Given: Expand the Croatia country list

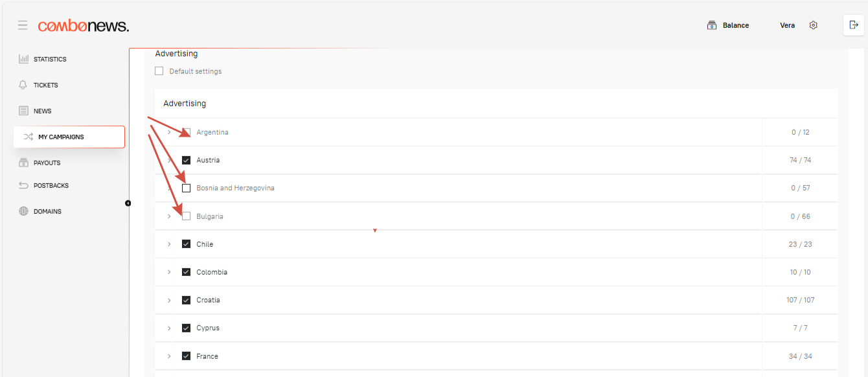Looking at the screenshot, I should click(x=169, y=300).
